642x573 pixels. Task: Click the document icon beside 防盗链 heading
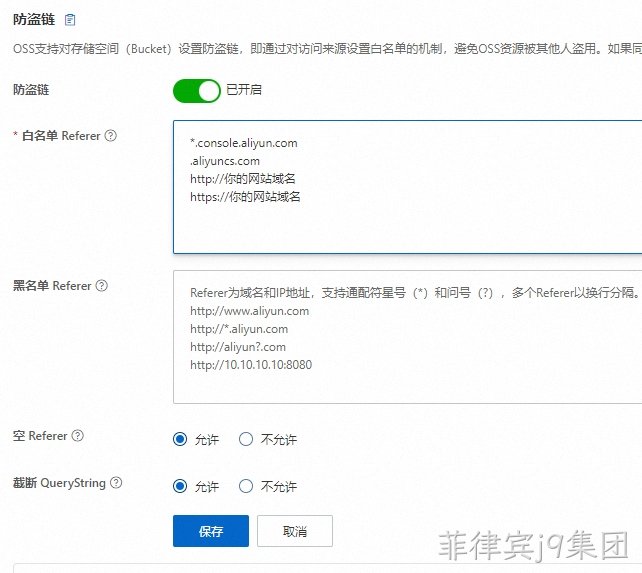pyautogui.click(x=70, y=19)
